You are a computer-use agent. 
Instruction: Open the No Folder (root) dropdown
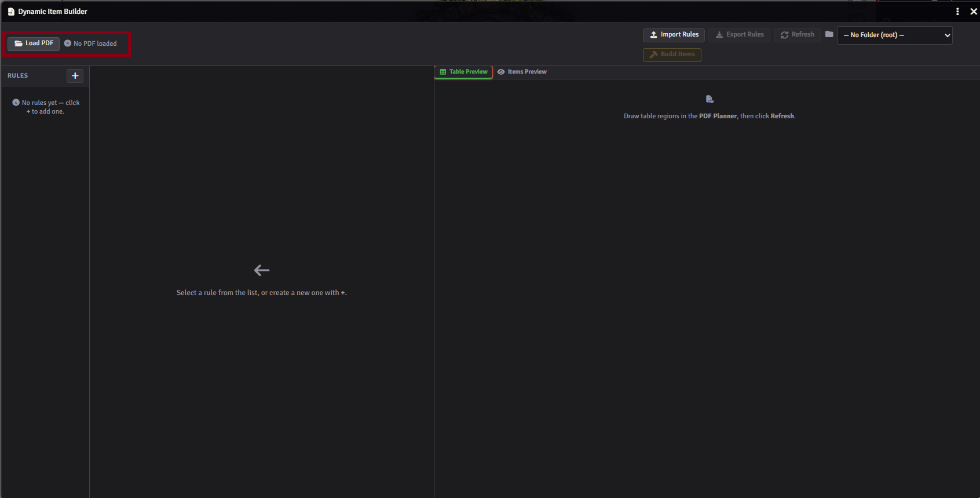pos(894,35)
